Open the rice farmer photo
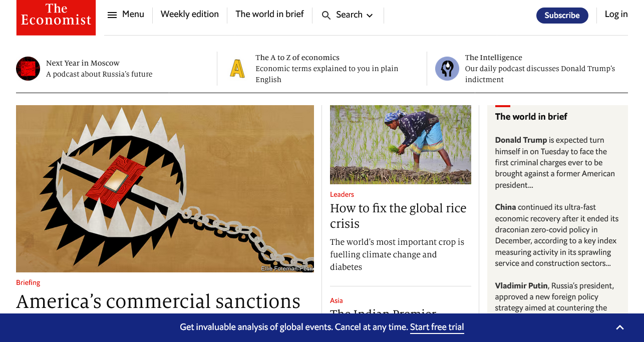Screen dimensions: 644x342 point(401,145)
